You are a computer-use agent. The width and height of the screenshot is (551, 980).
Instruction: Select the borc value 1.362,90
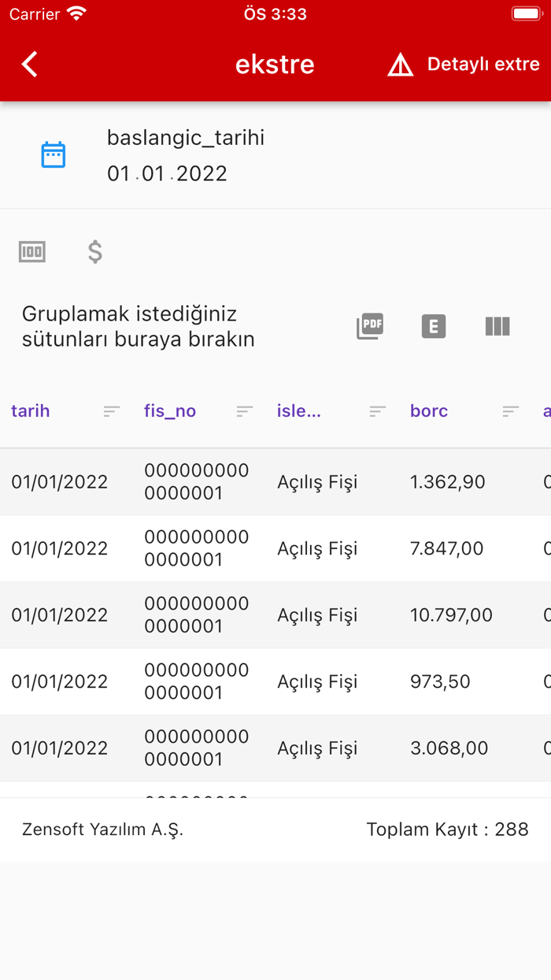click(x=448, y=482)
